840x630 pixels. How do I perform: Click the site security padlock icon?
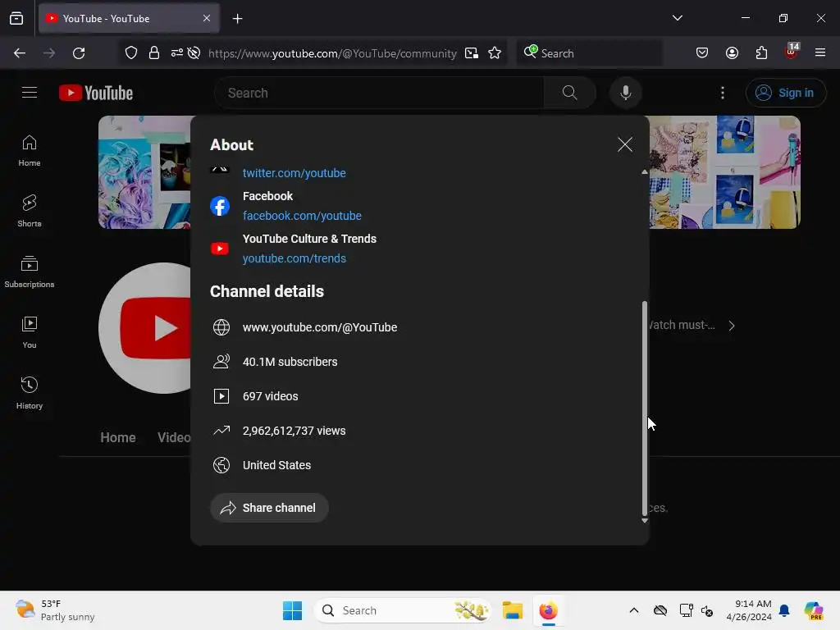tap(154, 53)
